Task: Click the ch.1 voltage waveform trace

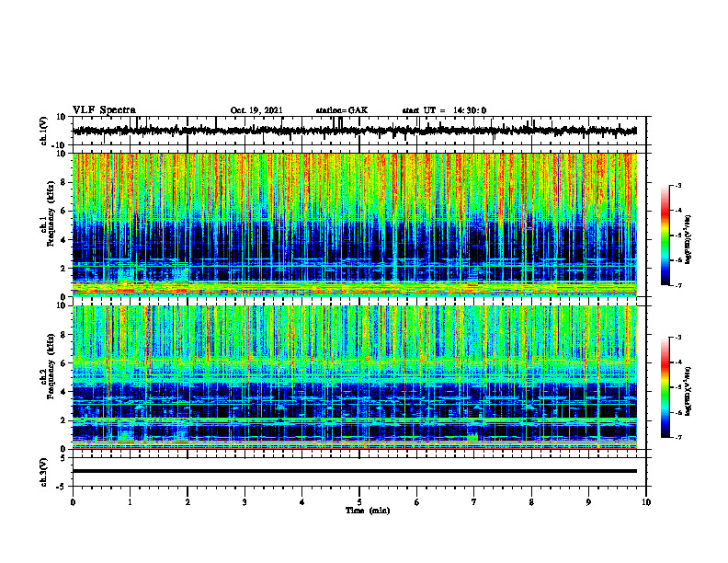Action: click(354, 131)
